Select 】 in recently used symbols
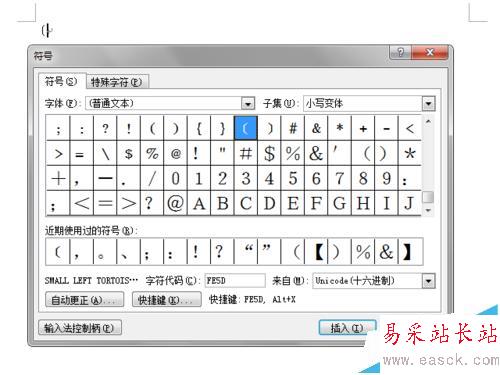500x375 pixels. [x=410, y=252]
